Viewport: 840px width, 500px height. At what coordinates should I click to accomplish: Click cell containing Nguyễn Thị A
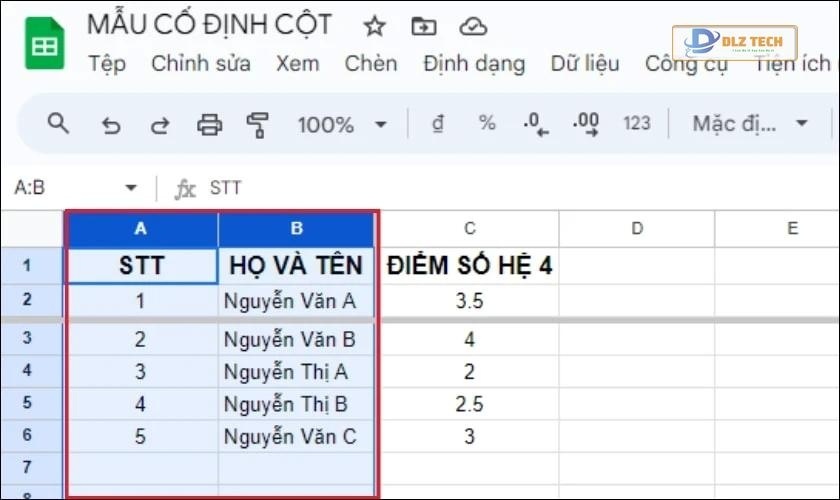pyautogui.click(x=297, y=372)
